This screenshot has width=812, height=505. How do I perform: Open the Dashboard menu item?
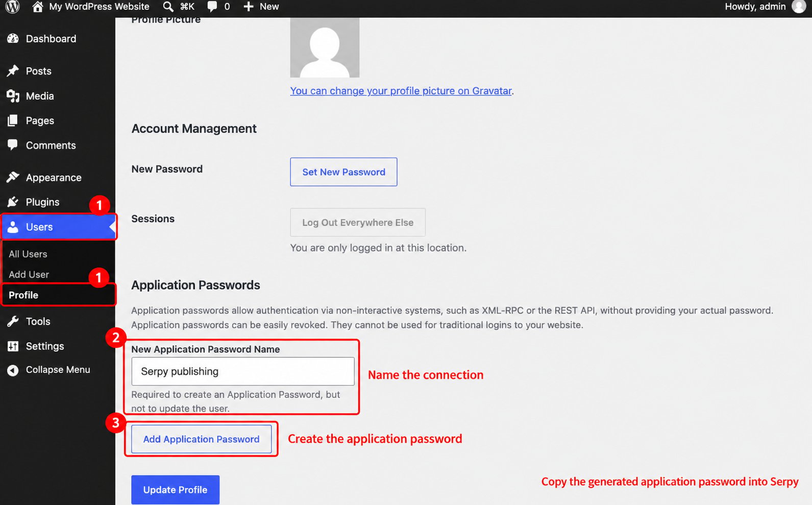[51, 39]
